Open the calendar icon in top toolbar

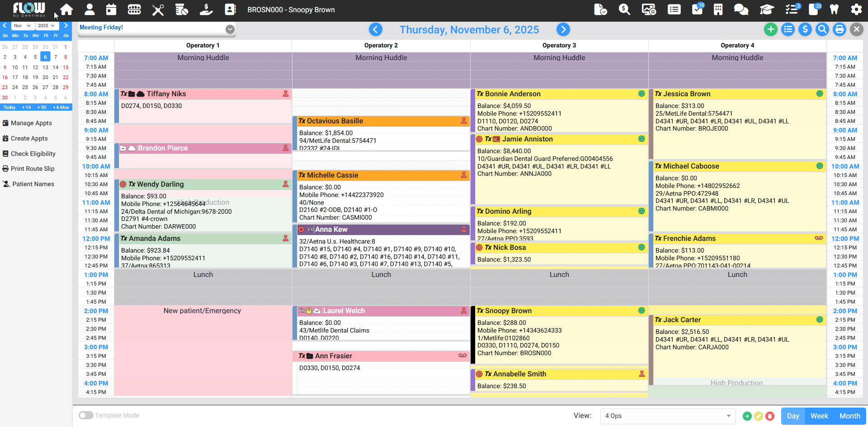(111, 9)
